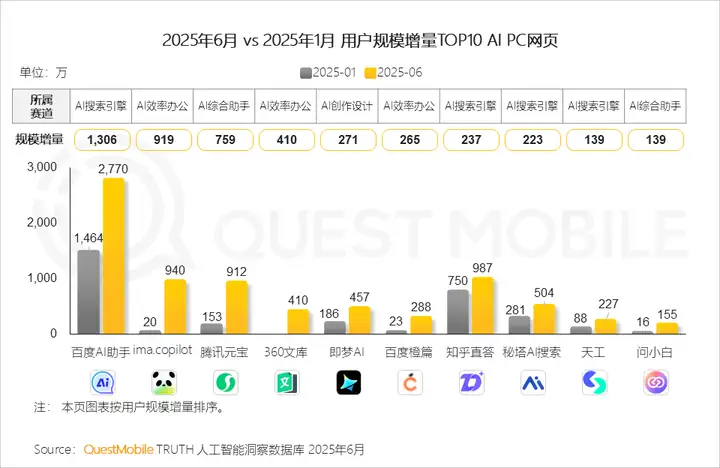Click the 227 label above 天工

[608, 304]
